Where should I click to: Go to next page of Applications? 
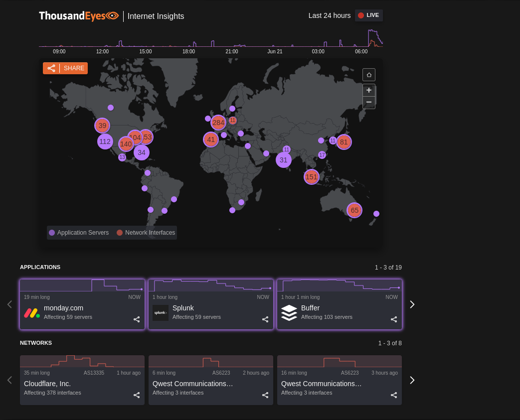(x=412, y=304)
